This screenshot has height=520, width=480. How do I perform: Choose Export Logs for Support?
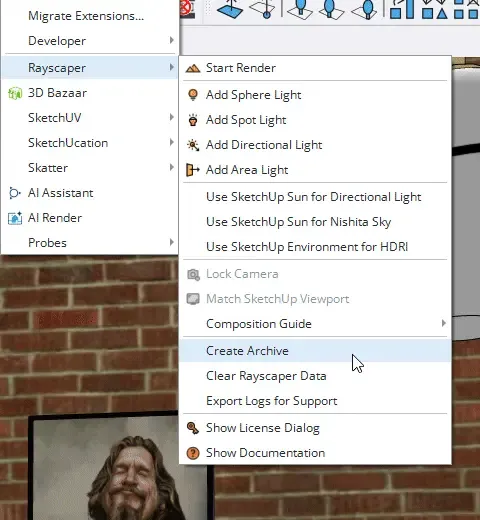point(315,401)
